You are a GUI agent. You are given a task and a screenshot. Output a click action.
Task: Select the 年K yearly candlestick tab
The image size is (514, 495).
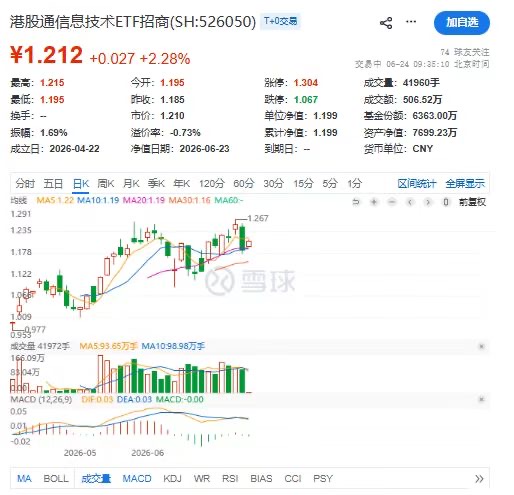pos(182,183)
